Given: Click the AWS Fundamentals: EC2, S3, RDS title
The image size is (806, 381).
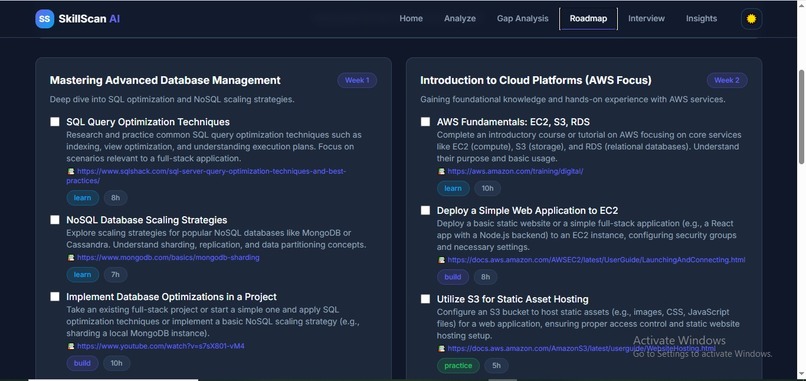Looking at the screenshot, I should point(513,122).
